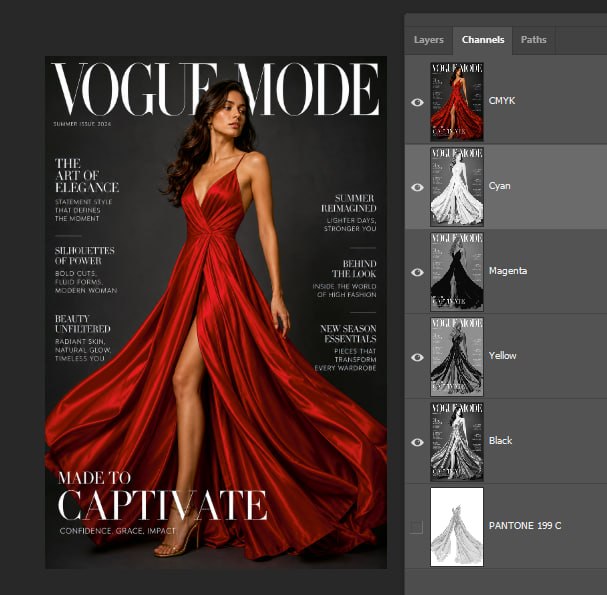Hide the CMYK composite channel
This screenshot has height=595, width=607.
click(417, 102)
